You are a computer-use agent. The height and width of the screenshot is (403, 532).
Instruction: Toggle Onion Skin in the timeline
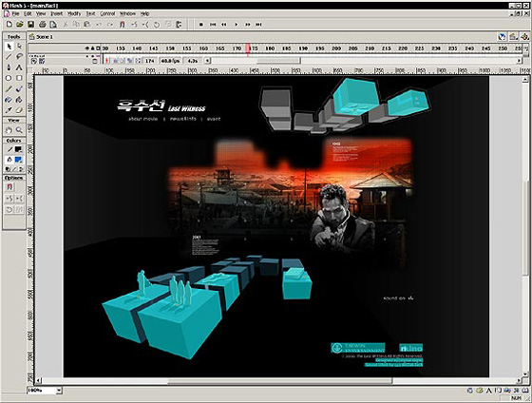[x=115, y=61]
